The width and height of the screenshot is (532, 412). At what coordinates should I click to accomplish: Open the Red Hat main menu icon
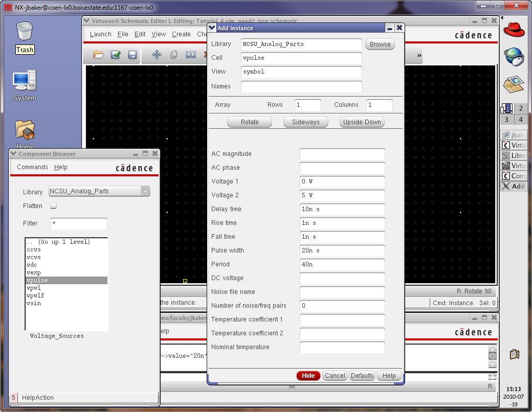(514, 29)
